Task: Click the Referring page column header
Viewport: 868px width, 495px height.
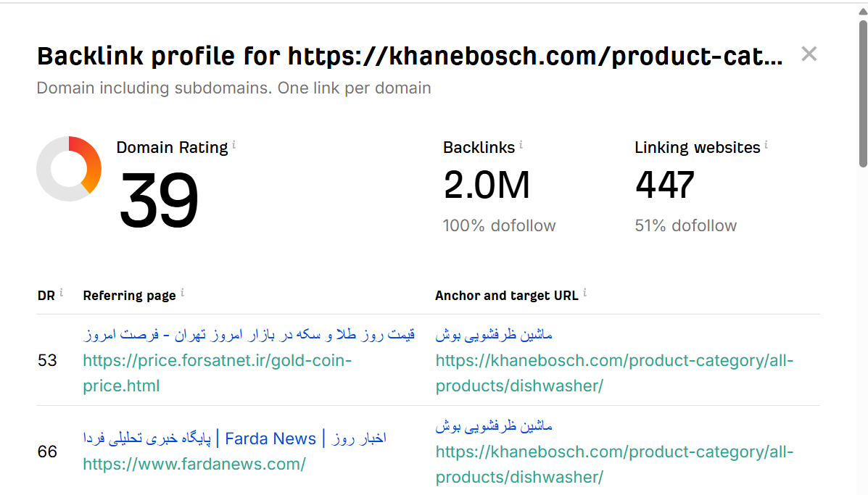Action: [x=129, y=296]
